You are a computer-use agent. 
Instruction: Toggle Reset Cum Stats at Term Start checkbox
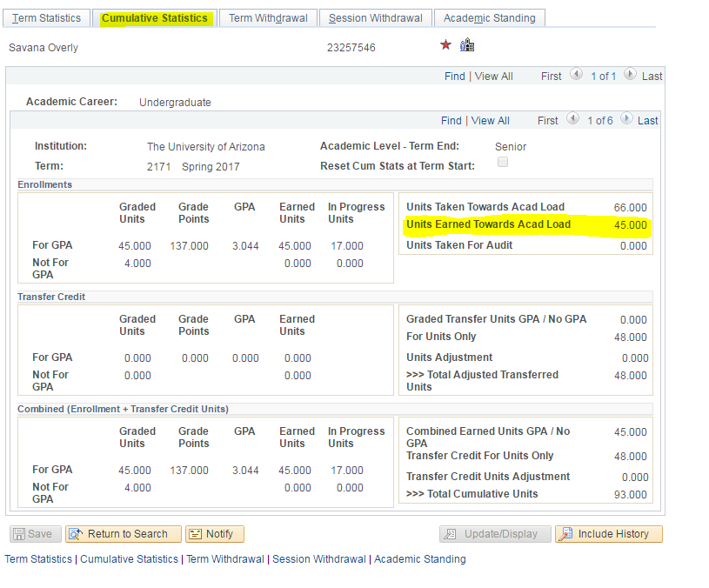pos(502,163)
